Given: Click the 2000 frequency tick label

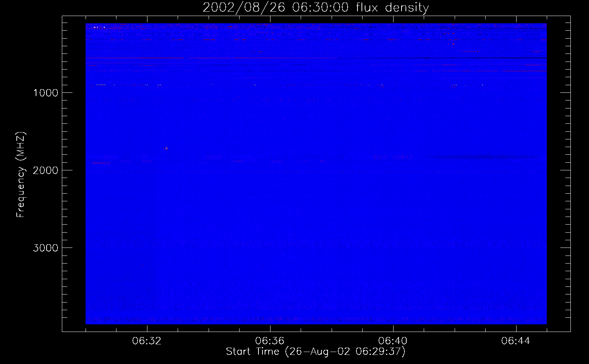Looking at the screenshot, I should click(46, 170).
